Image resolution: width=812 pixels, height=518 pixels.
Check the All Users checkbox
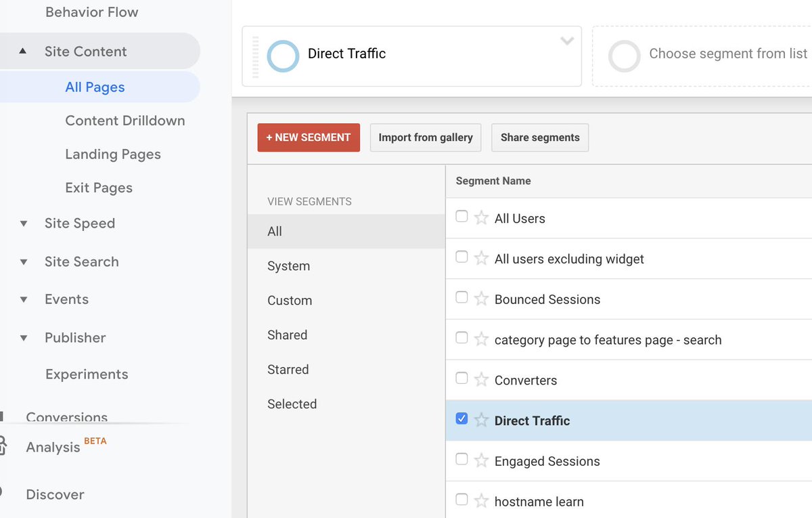tap(461, 216)
